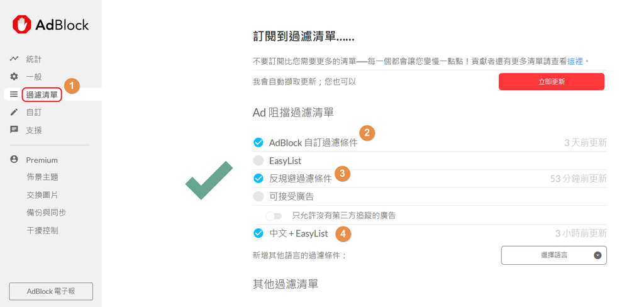Click the 自訂 pencil icon

14,112
